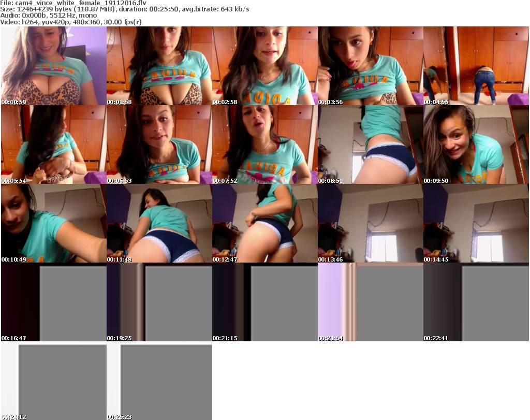
Task: Pick the window frame at 00:14:45
Action: click(476, 223)
